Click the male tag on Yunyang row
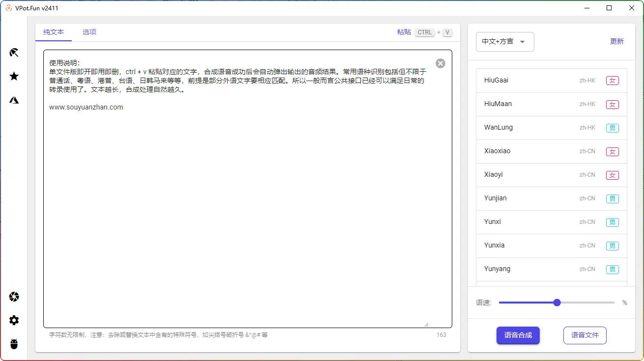644x361 pixels. point(613,269)
